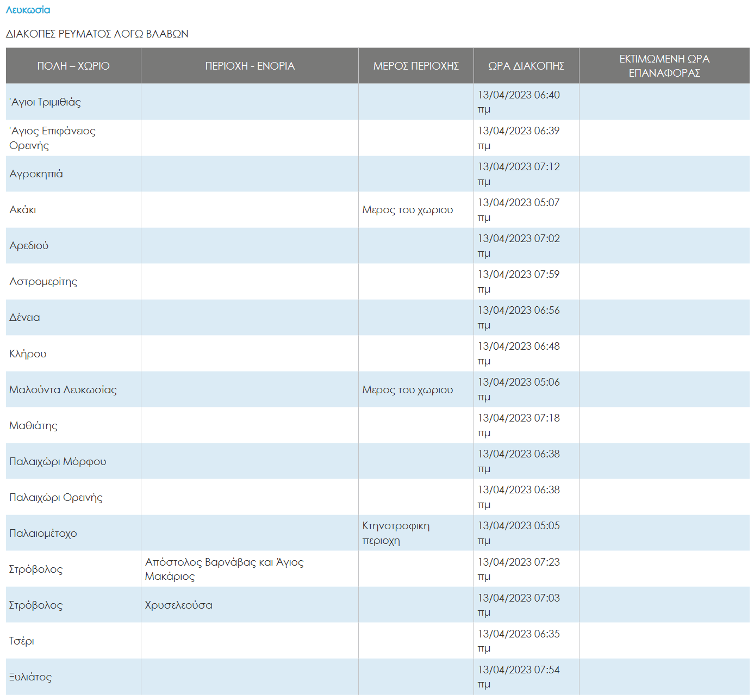Select the Παλαιομέτοχο cell
The width and height of the screenshot is (754, 700).
coord(73,533)
